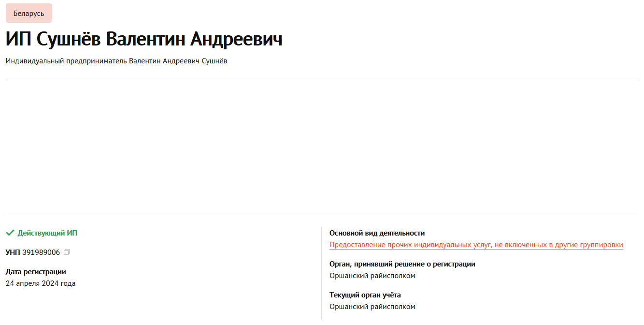Select Оршанский райисполком under registration authority

[x=372, y=275]
